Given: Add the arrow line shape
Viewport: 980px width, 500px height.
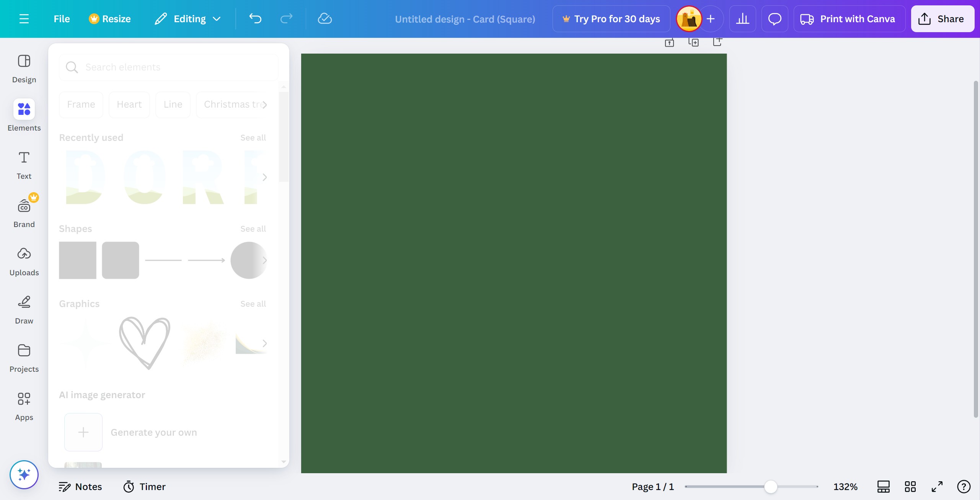Looking at the screenshot, I should pyautogui.click(x=206, y=260).
